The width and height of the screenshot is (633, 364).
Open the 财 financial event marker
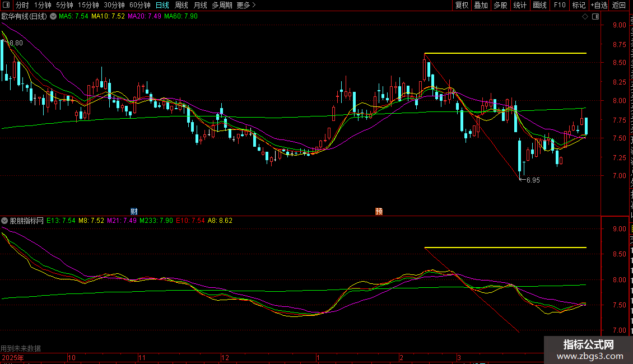(134, 211)
